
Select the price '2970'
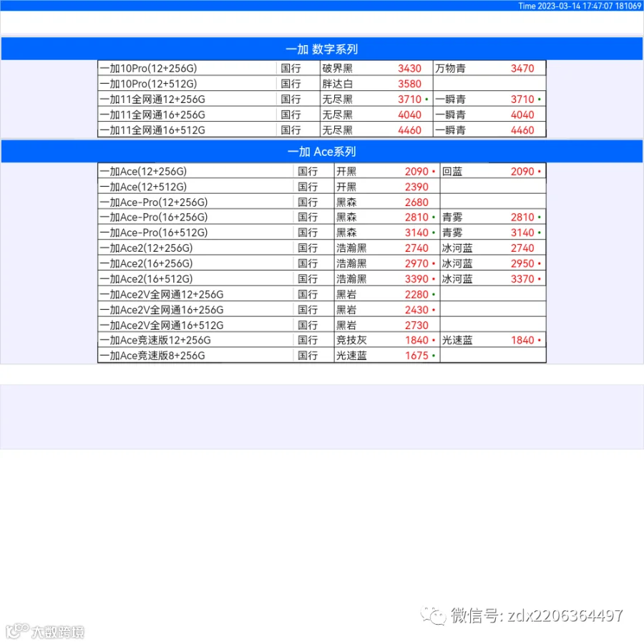[416, 263]
